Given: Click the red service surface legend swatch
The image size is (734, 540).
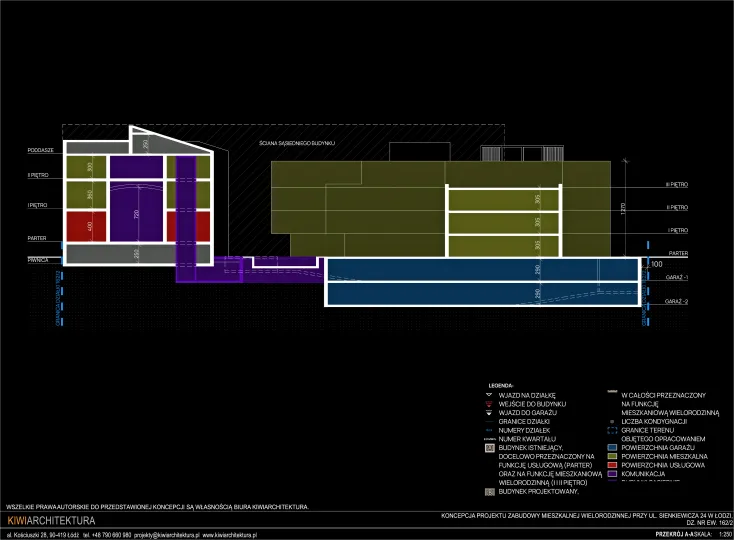Looking at the screenshot, I should [x=612, y=466].
